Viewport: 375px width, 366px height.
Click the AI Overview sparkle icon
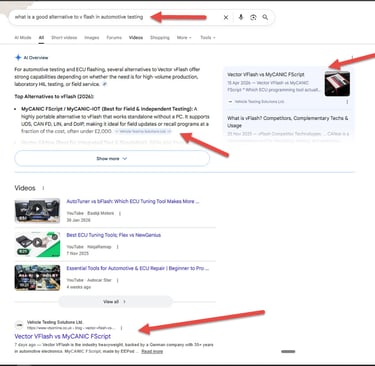click(x=18, y=58)
